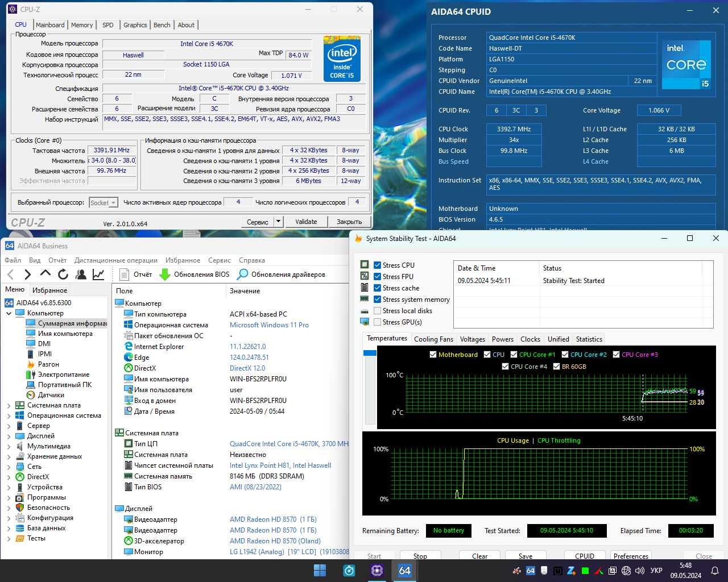The height and width of the screenshot is (582, 728).
Task: Expand Хранение данных tree node
Action: coord(9,456)
